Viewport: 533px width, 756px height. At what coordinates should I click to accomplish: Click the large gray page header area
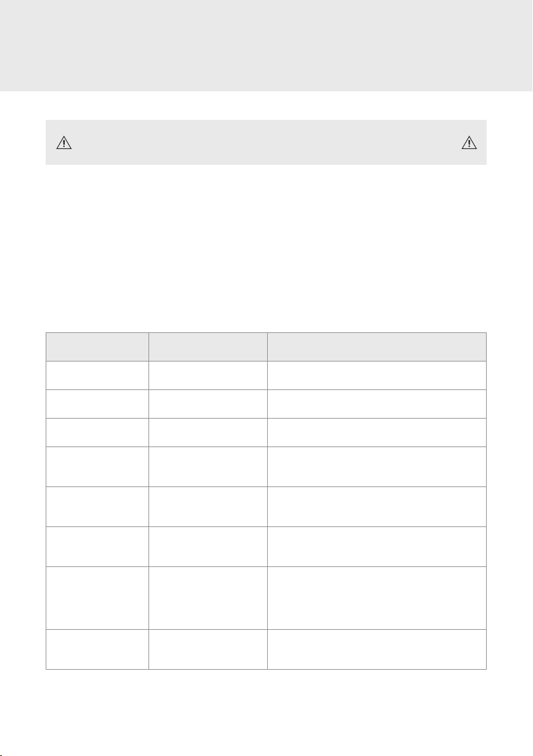266,45
